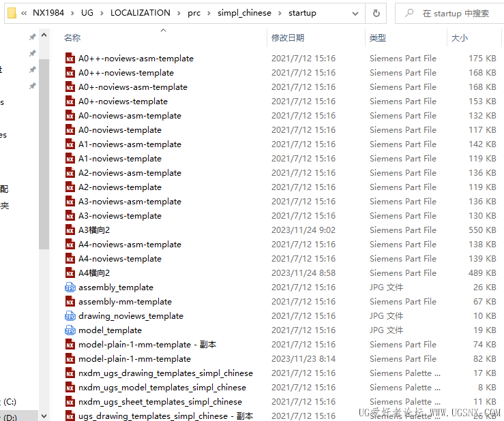
Task: Select the NX icon of A3横向2 file
Action: pos(70,230)
